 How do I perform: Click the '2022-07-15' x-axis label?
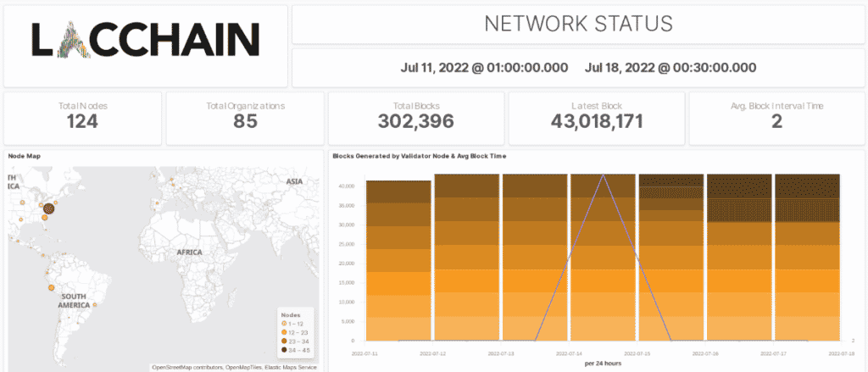637,352
